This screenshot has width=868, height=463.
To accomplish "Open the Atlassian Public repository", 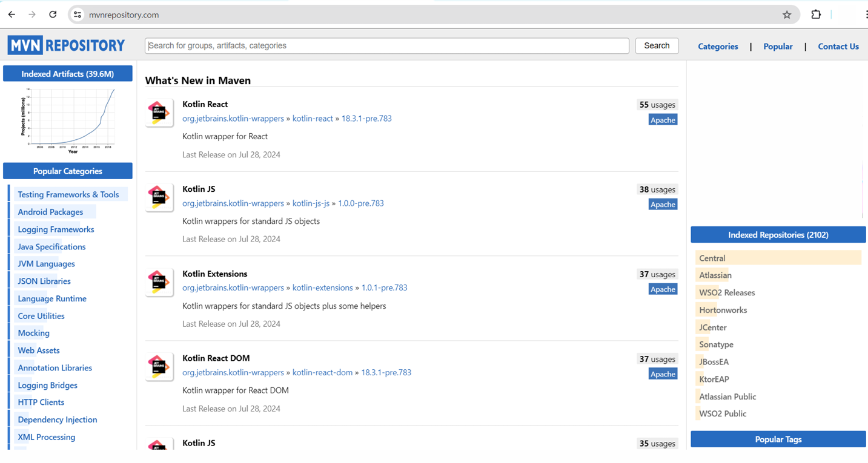I will [727, 397].
